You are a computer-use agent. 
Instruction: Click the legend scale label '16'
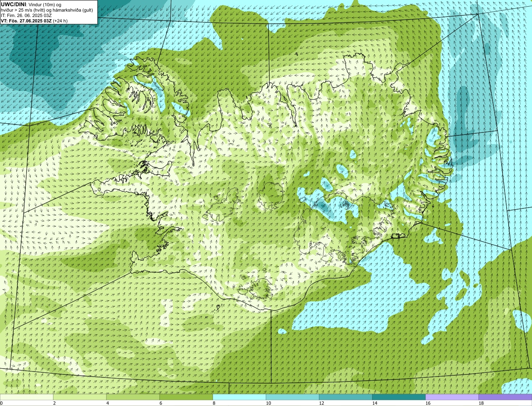point(428,403)
